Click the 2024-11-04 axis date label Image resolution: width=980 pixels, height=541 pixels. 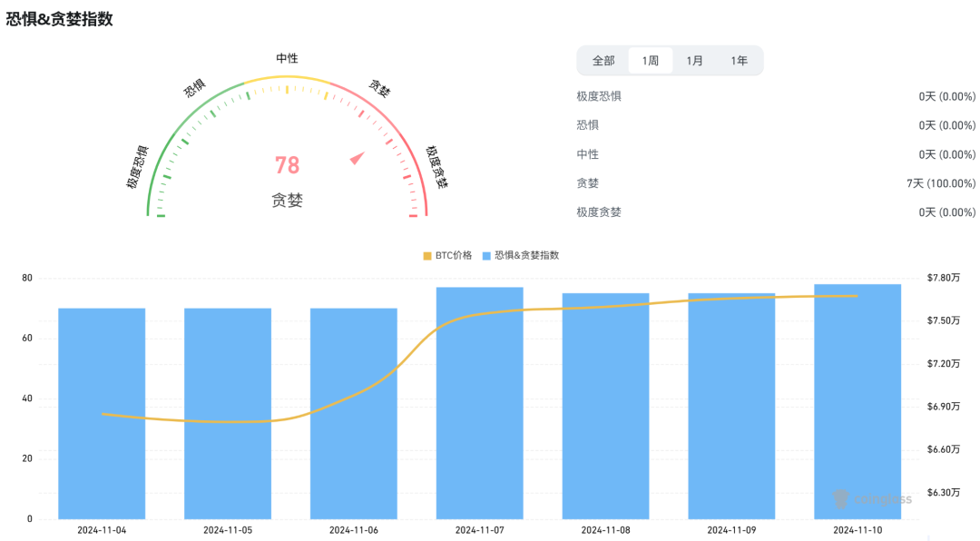pyautogui.click(x=102, y=530)
